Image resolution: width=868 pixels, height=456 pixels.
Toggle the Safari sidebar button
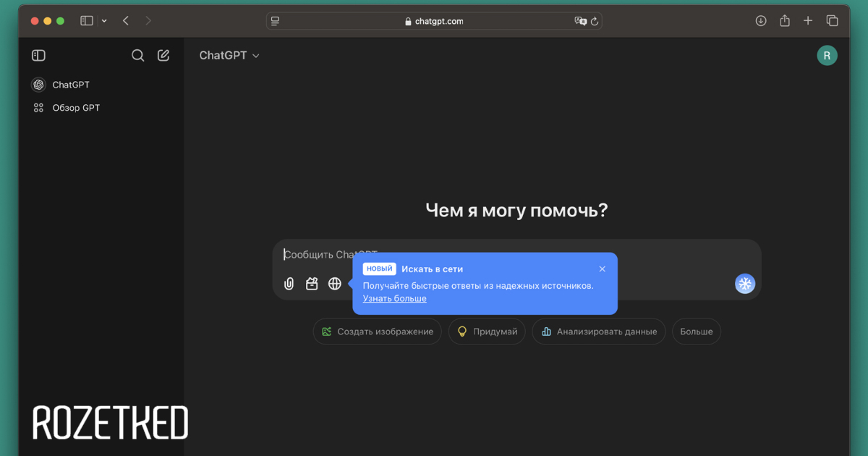click(87, 21)
